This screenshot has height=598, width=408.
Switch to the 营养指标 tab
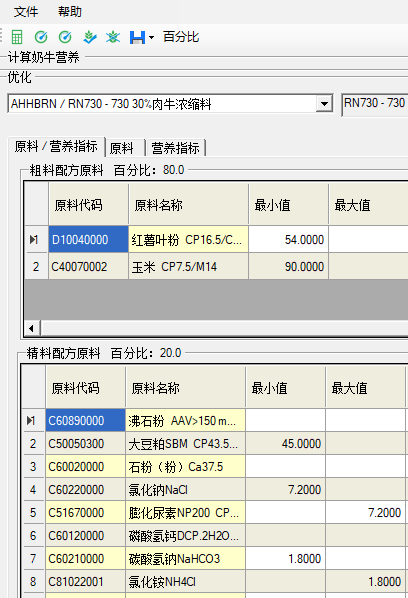tap(176, 148)
